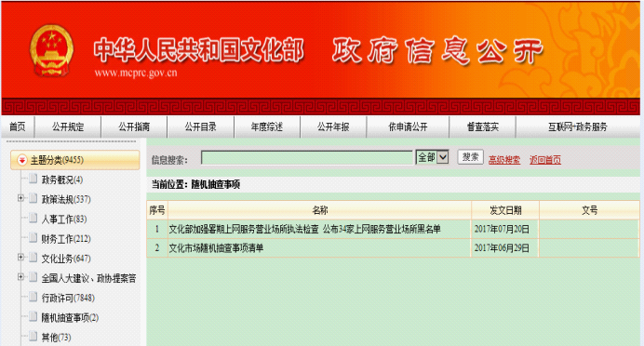This screenshot has width=644, height=346.
Task: Open the 高级搜索 link
Action: pos(504,160)
